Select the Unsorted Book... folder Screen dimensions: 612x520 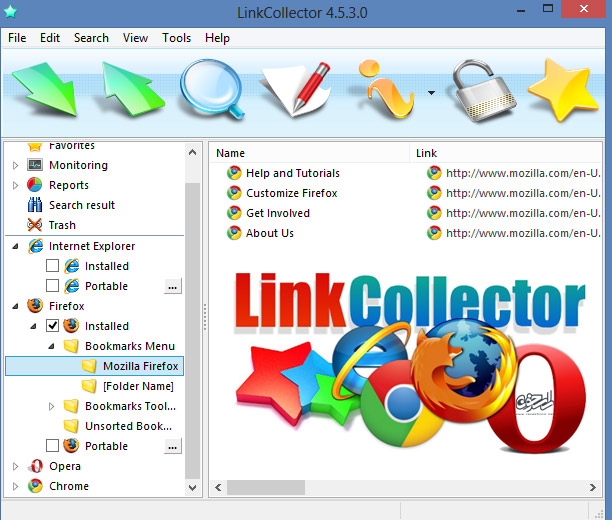(128, 426)
